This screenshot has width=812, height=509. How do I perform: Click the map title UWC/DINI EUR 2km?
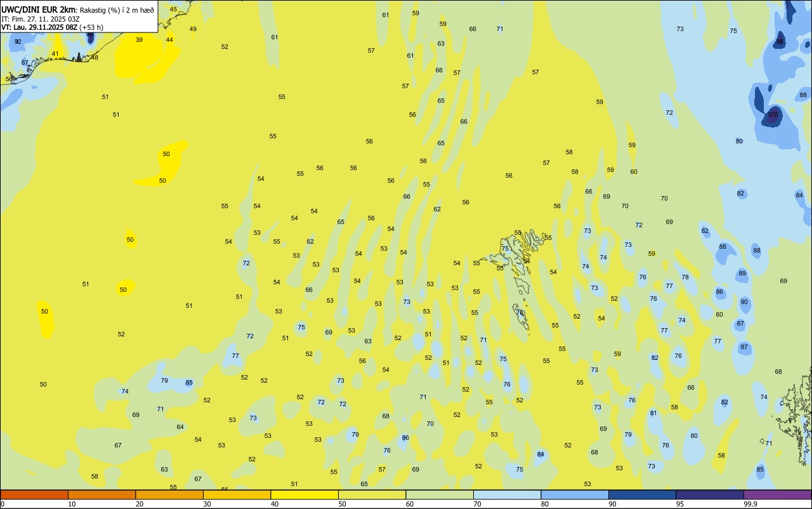tap(39, 10)
